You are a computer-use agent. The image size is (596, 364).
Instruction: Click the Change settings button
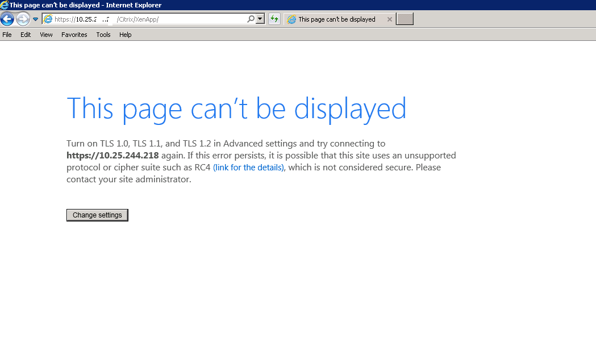pos(97,215)
